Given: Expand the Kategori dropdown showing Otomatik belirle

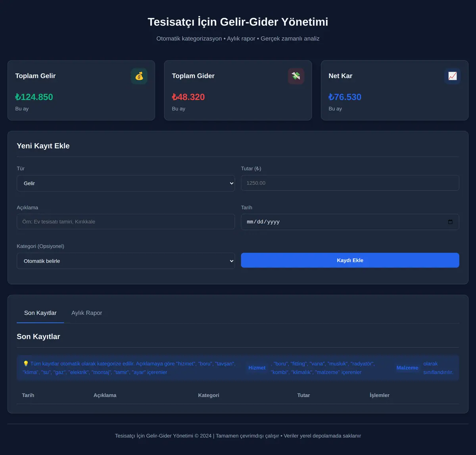Looking at the screenshot, I should pyautogui.click(x=126, y=261).
